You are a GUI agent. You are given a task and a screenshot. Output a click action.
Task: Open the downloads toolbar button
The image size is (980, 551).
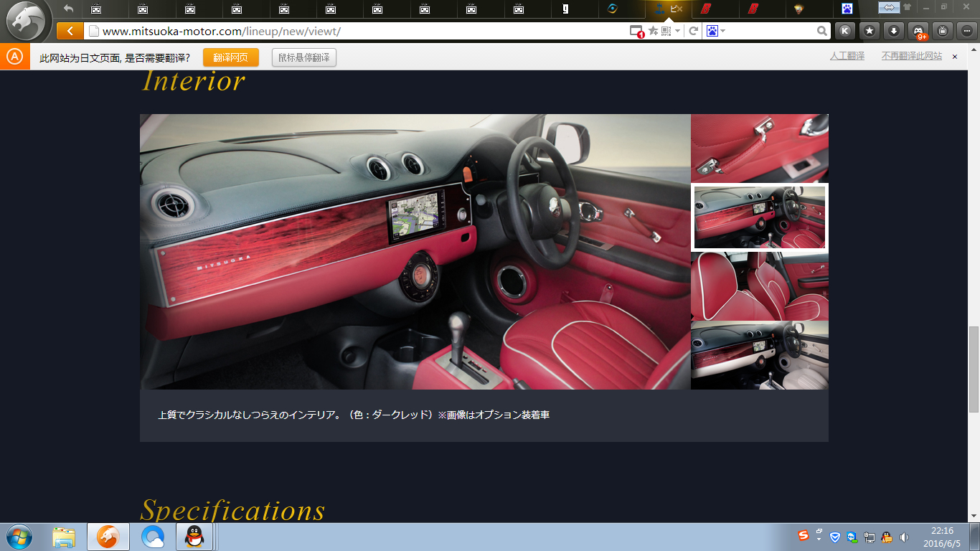[x=893, y=31]
